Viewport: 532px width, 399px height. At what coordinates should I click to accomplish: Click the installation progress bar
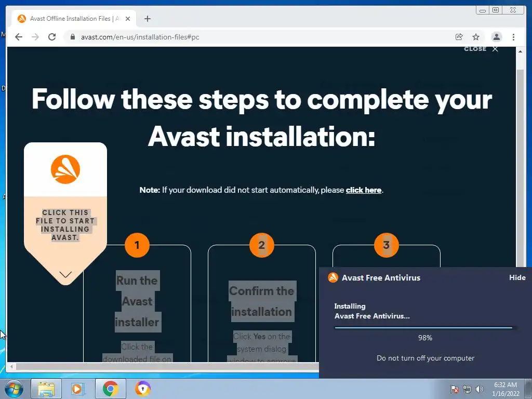tap(425, 328)
